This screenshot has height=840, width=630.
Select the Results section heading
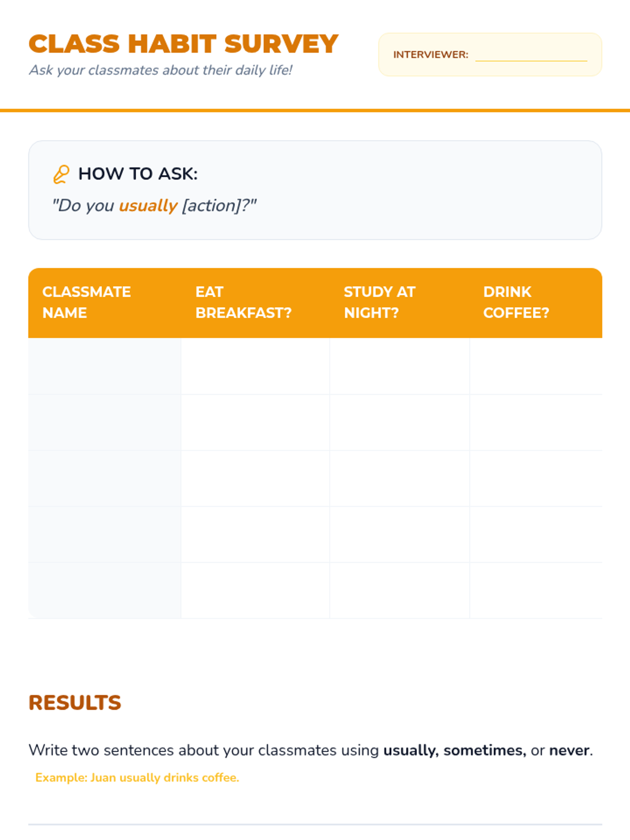(75, 702)
